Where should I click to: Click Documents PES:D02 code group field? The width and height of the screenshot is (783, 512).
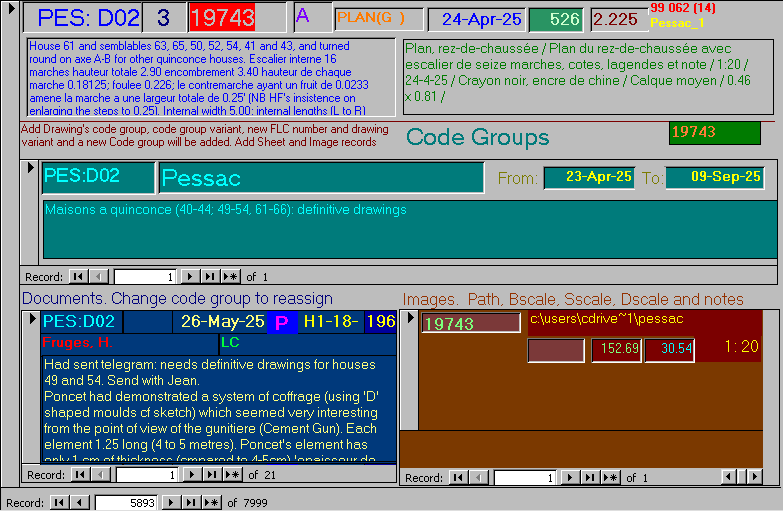(82, 321)
